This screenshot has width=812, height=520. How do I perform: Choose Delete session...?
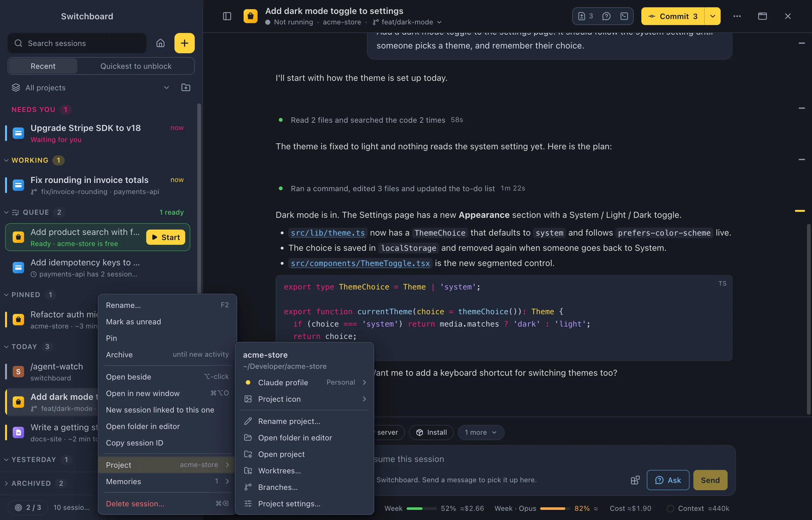(x=167, y=504)
